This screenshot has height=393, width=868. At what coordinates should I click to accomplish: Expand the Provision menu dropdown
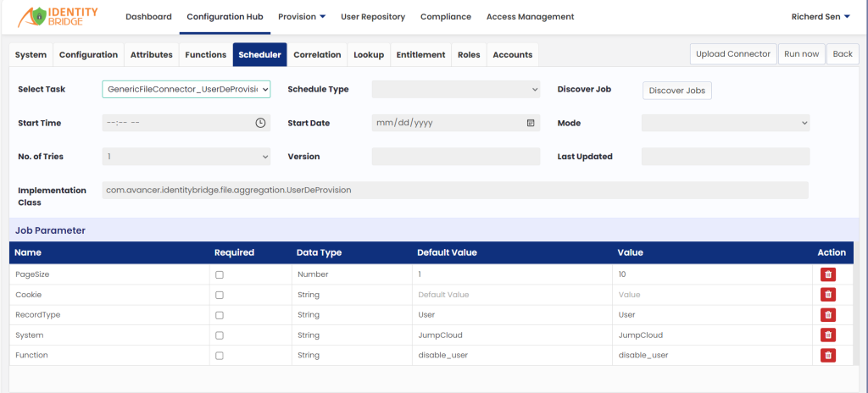point(302,17)
